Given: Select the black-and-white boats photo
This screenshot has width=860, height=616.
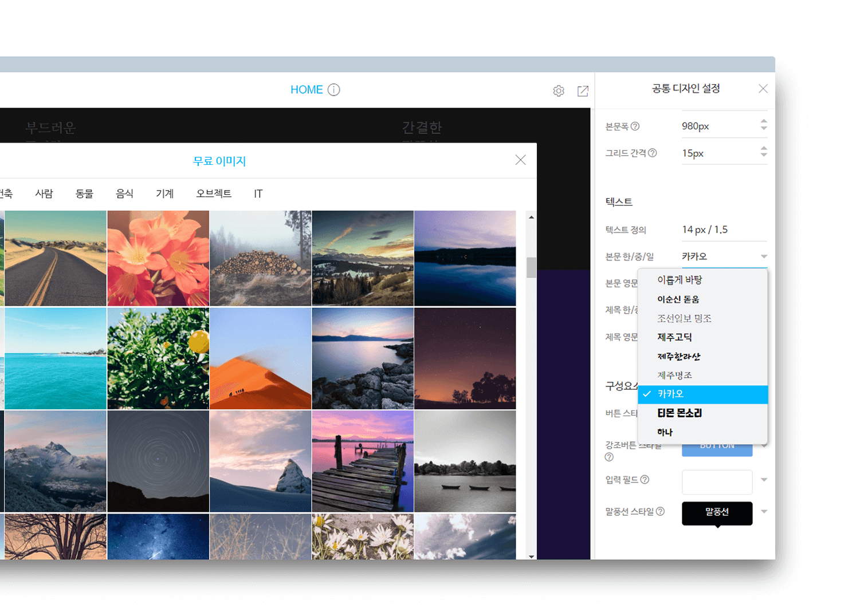Looking at the screenshot, I should tap(465, 461).
